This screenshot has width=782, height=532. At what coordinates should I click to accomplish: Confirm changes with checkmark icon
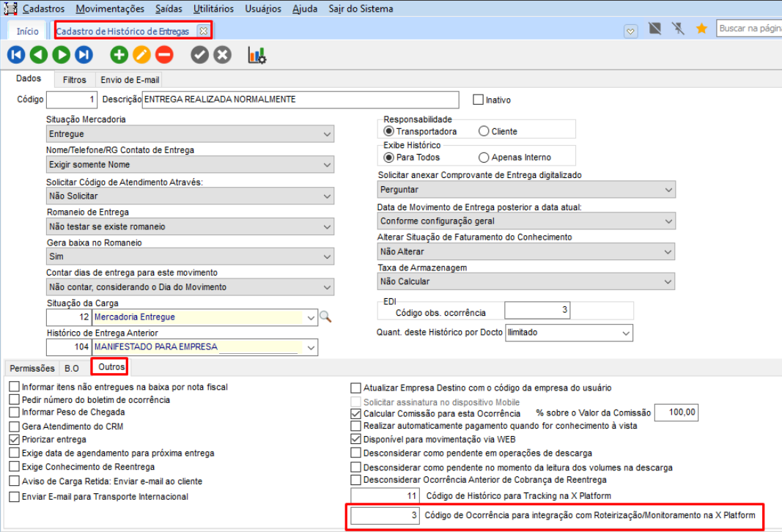click(199, 55)
